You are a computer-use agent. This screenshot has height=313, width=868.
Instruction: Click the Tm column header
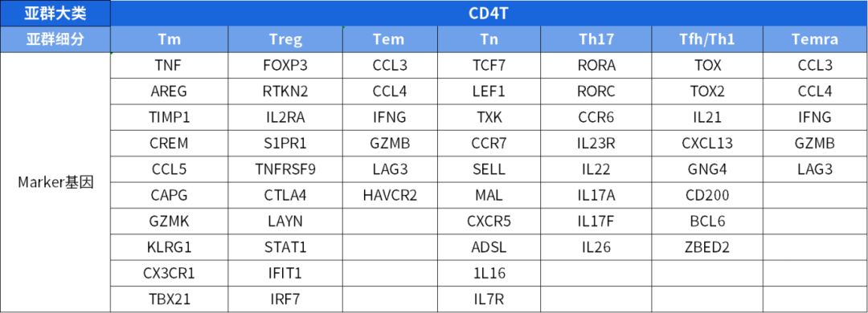170,39
